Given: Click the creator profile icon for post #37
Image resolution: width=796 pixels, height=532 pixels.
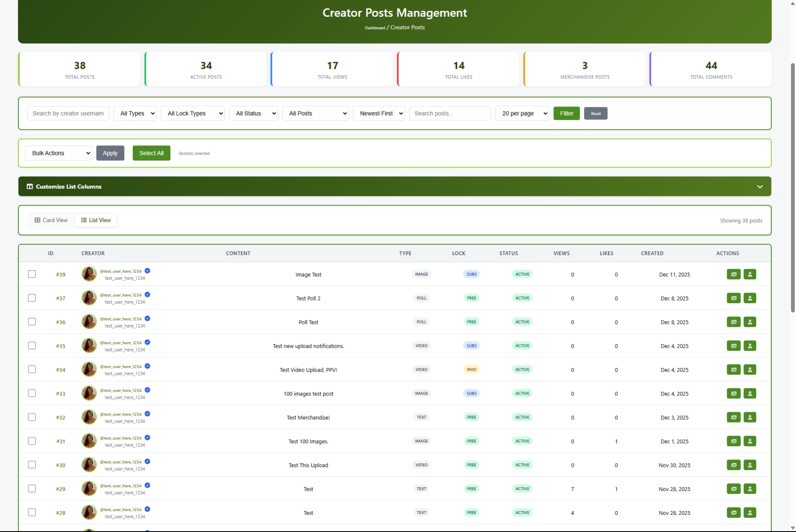Looking at the screenshot, I should coord(749,298).
